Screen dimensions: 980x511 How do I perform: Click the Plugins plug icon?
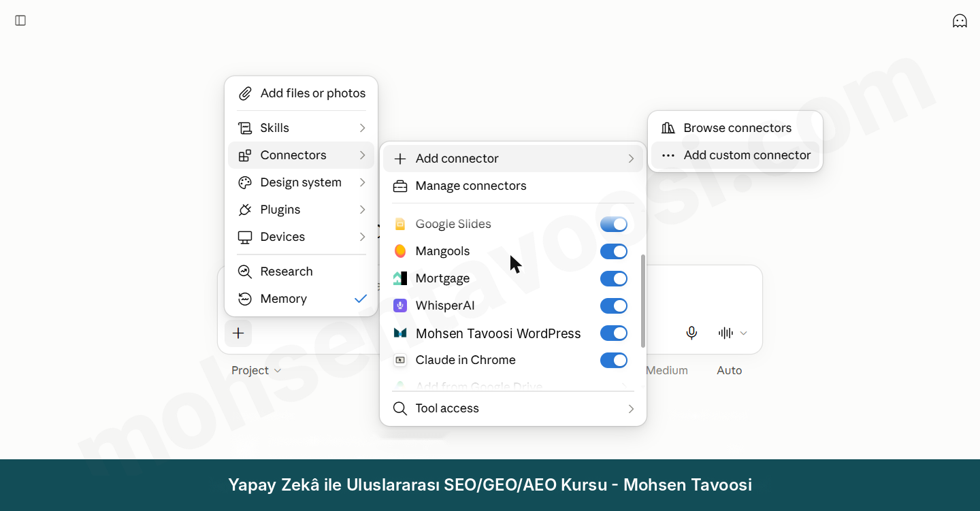[x=245, y=210]
